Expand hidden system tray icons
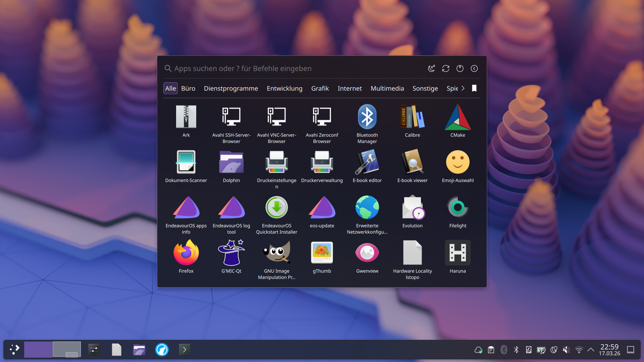The width and height of the screenshot is (644, 362). [591, 350]
